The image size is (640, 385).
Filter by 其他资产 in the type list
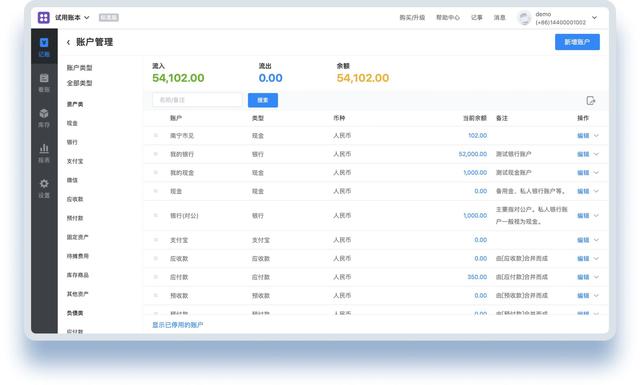(x=77, y=294)
